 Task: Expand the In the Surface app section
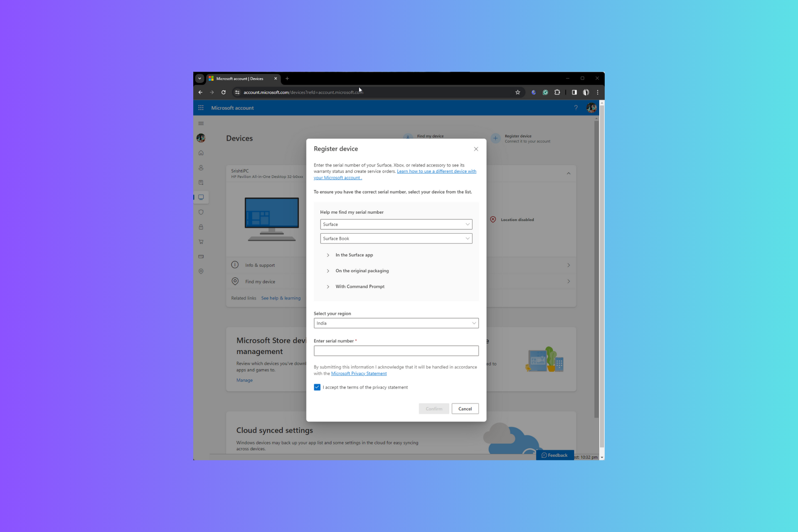[x=354, y=255]
